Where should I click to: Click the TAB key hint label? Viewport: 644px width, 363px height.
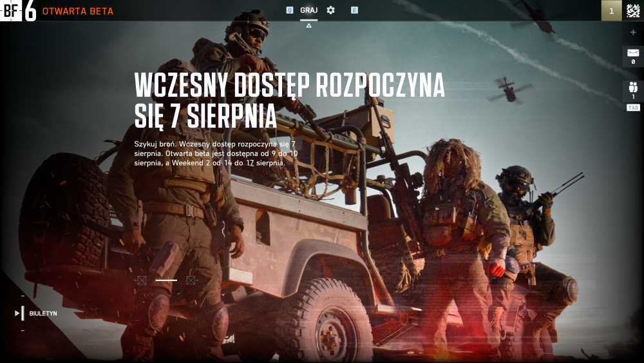633,108
